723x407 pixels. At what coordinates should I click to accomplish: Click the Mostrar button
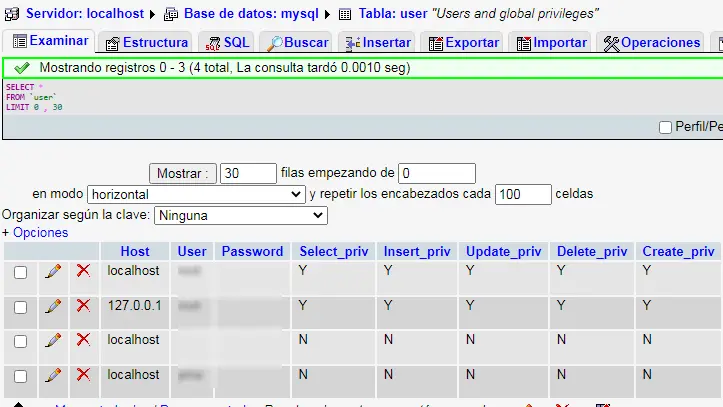[x=183, y=174]
